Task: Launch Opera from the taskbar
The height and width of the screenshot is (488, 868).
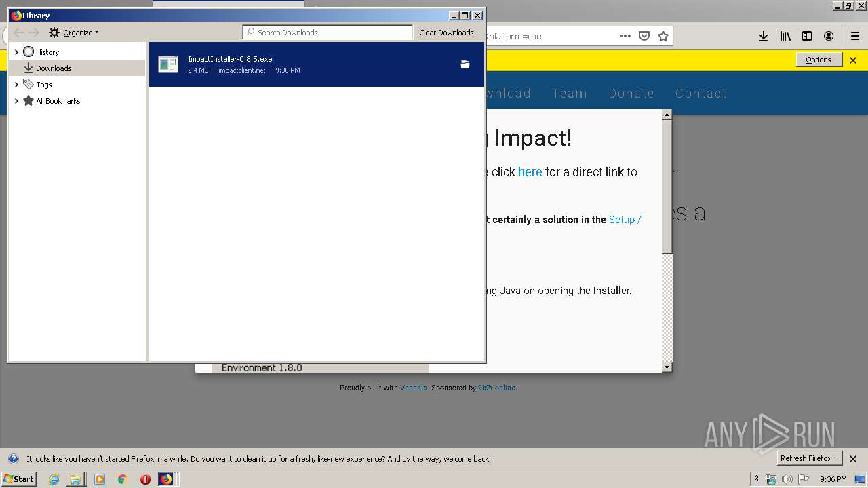Action: coord(145,479)
